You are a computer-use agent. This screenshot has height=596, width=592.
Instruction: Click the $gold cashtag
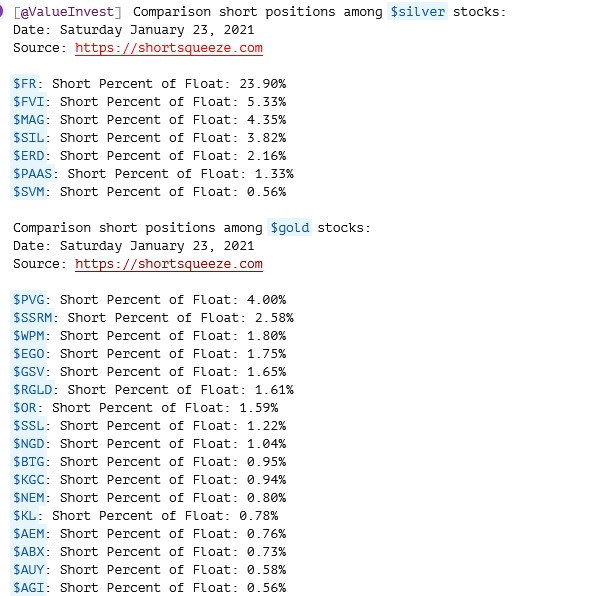pos(290,228)
